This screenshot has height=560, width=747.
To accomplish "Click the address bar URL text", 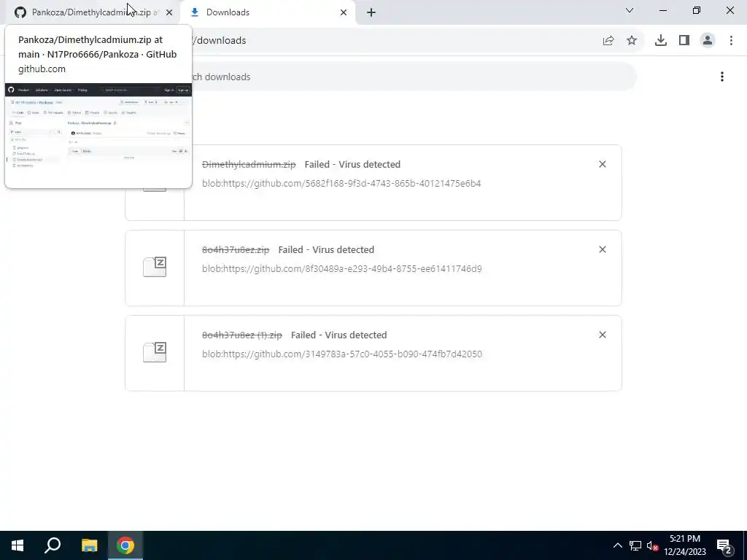I will [x=220, y=41].
